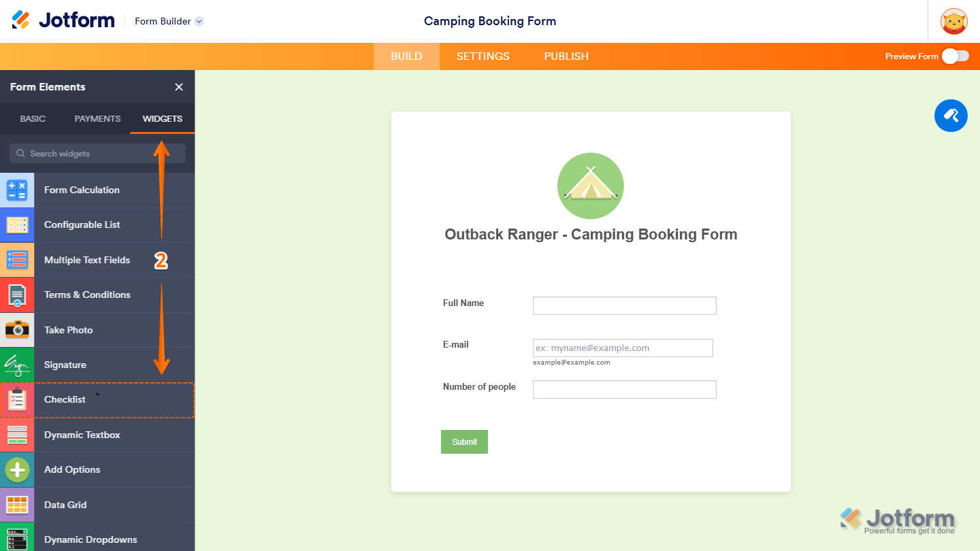Open the PUBLISH tab

(x=566, y=56)
